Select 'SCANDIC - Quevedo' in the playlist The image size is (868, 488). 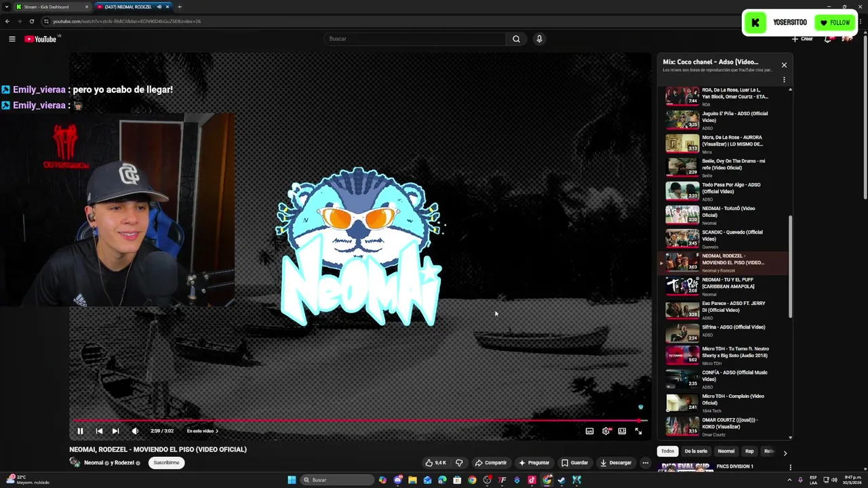[x=723, y=239]
